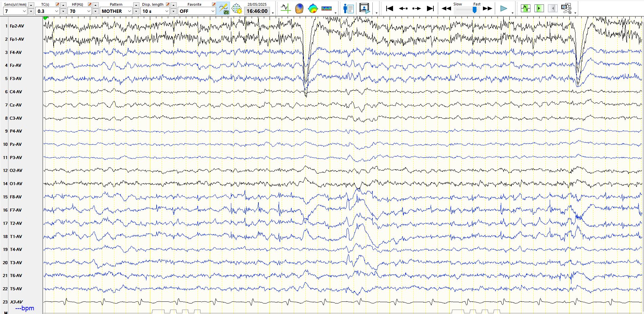Expand the arrow beside the 16:46:00 clock
The height and width of the screenshot is (314, 644).
pos(273,13)
